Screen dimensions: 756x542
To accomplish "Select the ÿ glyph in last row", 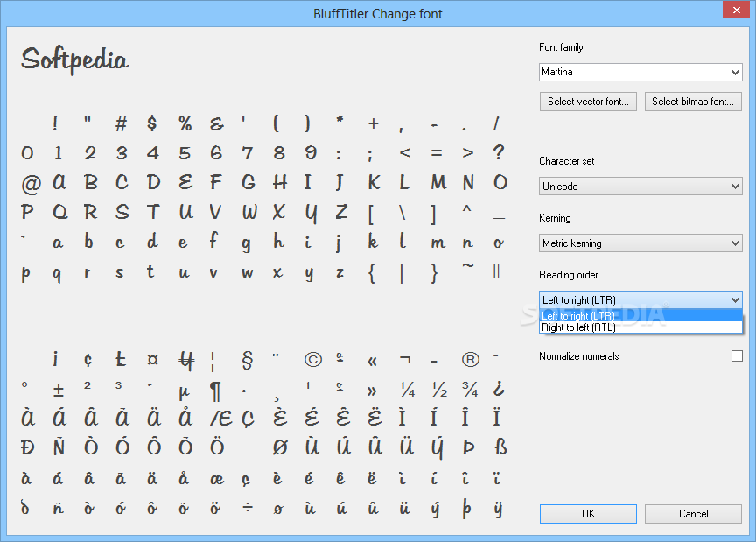I will (x=498, y=509).
